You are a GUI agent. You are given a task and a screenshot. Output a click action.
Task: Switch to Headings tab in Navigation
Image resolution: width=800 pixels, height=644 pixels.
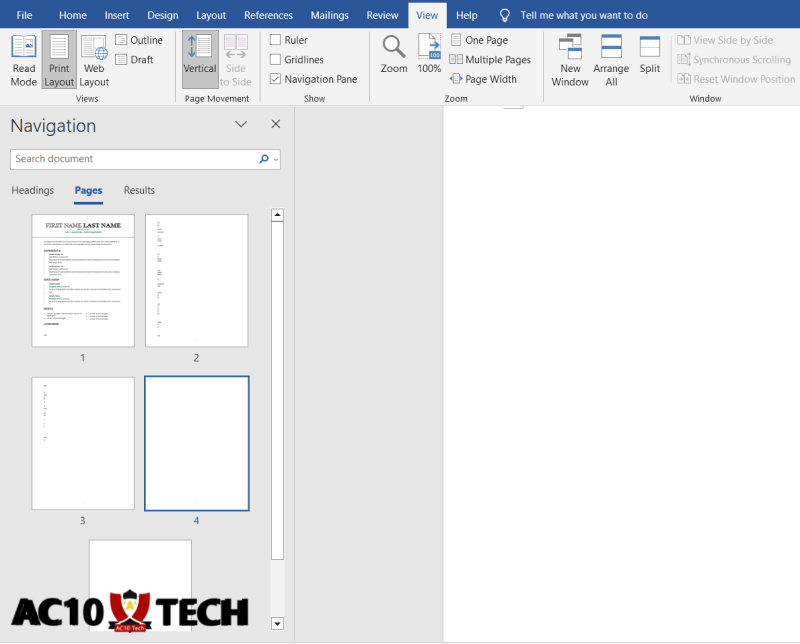(32, 190)
